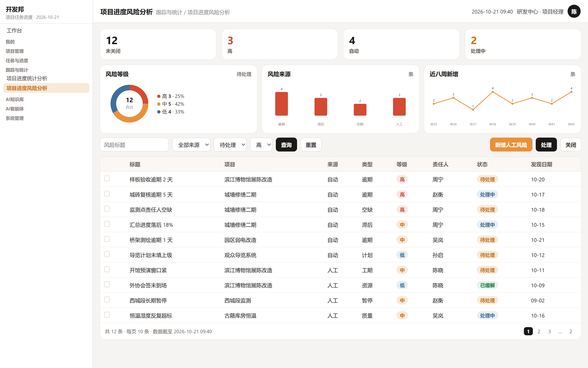Focus the 风险标题 search field
The image size is (588, 368).
tap(134, 145)
